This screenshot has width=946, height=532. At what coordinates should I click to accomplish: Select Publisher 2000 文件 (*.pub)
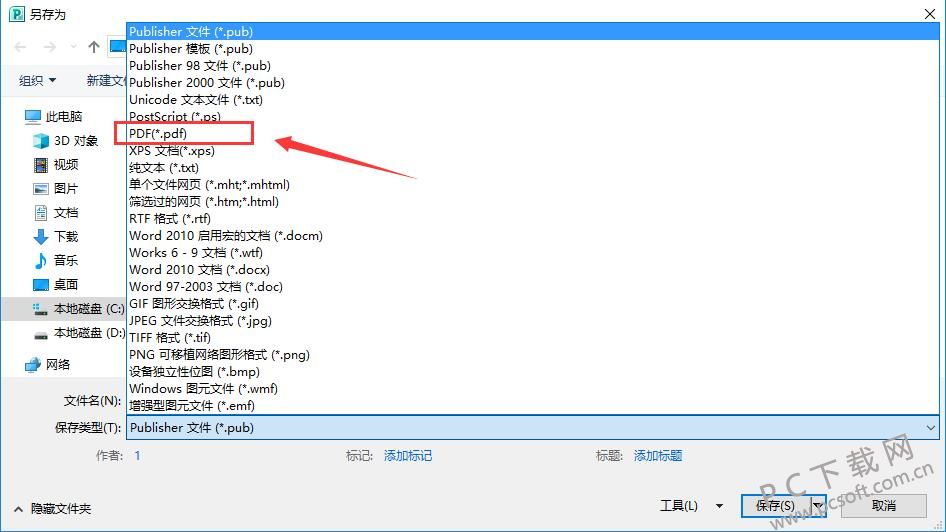(533, 82)
